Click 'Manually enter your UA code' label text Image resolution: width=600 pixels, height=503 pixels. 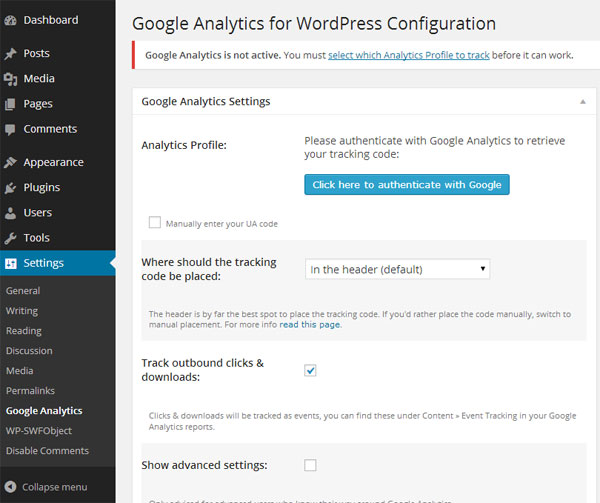(222, 224)
